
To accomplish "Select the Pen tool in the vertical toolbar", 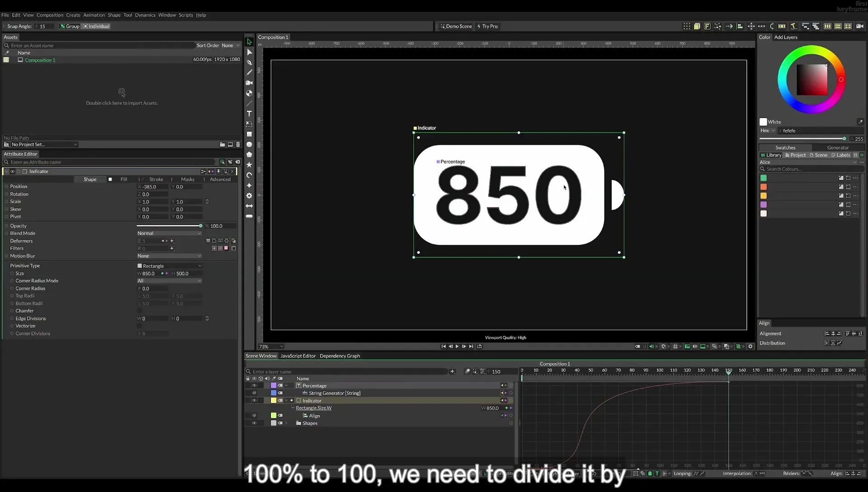I will point(249,62).
